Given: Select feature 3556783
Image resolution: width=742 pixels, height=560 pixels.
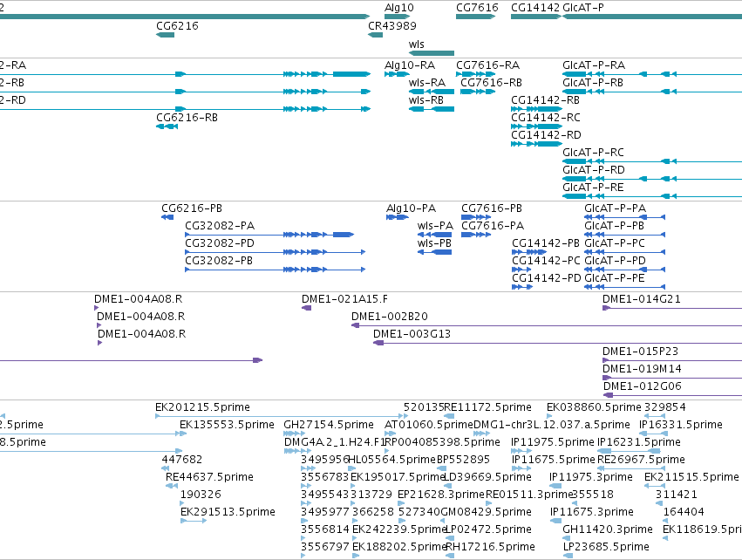Looking at the screenshot, I should click(325, 477).
